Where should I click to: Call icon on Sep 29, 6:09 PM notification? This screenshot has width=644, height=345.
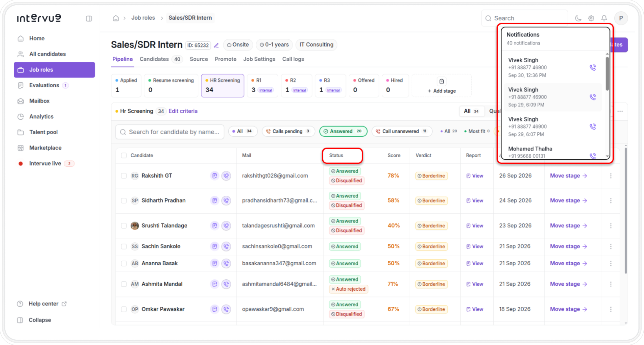[593, 97]
